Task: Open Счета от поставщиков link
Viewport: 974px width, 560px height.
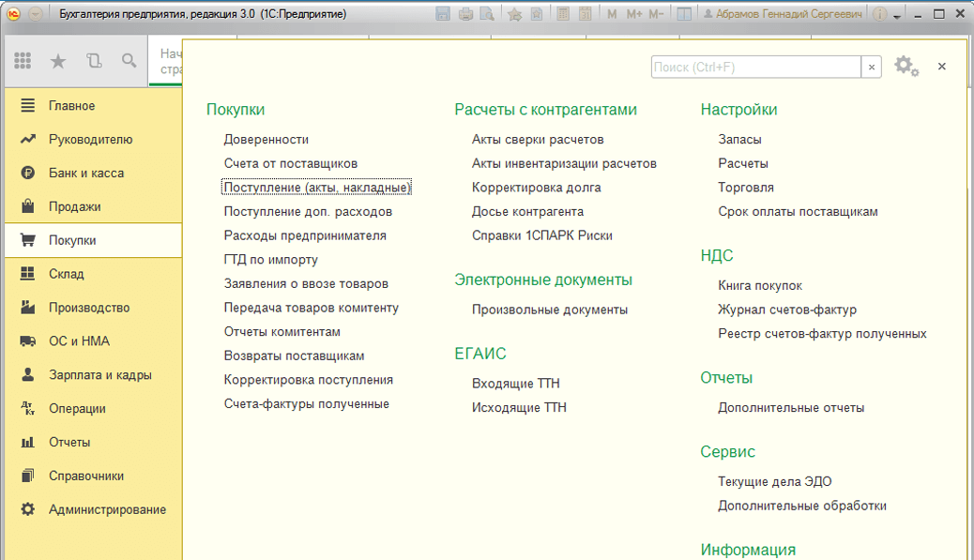Action: [291, 163]
